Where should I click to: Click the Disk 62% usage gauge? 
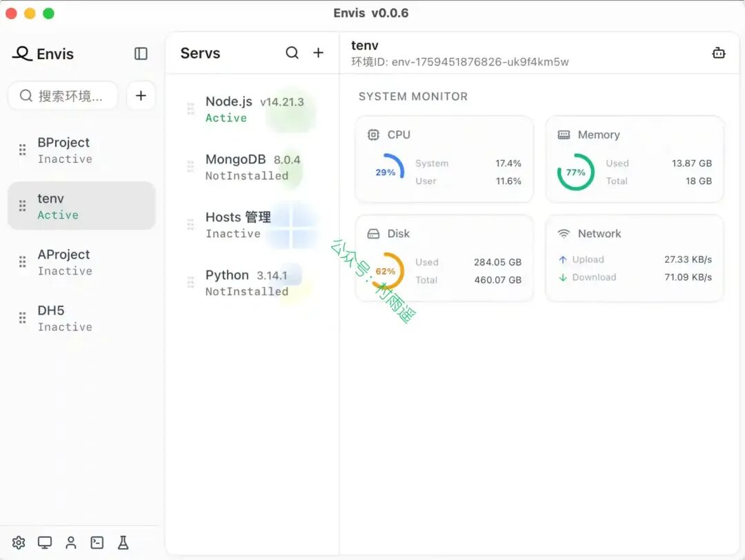(386, 271)
